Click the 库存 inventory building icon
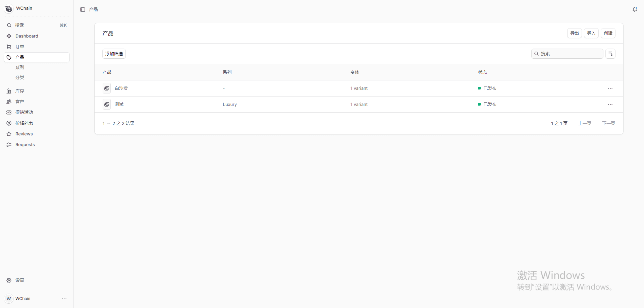 pyautogui.click(x=9, y=91)
